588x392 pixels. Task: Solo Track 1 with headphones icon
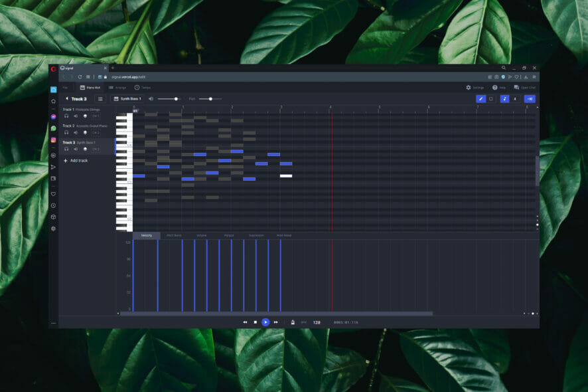point(66,116)
